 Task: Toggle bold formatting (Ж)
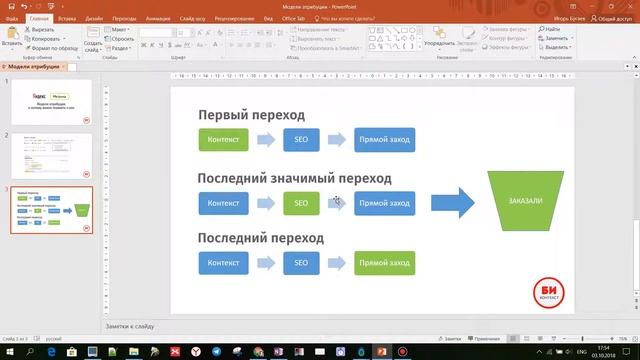144,45
